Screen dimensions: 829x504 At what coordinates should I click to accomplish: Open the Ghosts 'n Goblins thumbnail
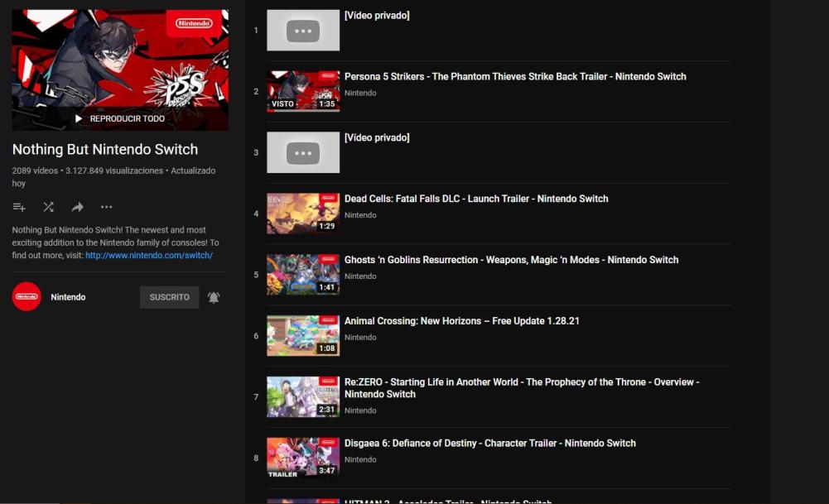tap(303, 275)
